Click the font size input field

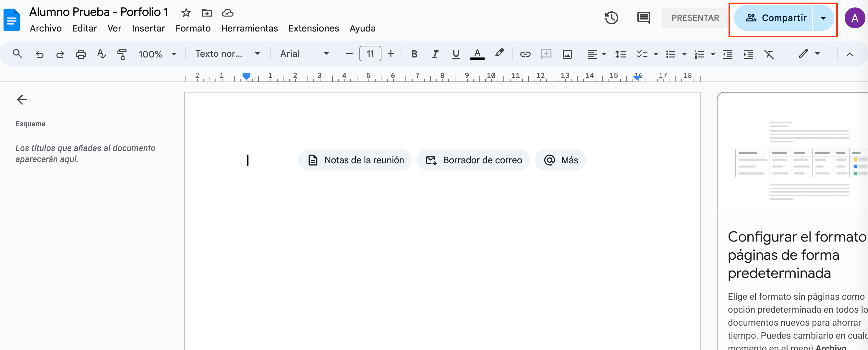[x=370, y=54]
